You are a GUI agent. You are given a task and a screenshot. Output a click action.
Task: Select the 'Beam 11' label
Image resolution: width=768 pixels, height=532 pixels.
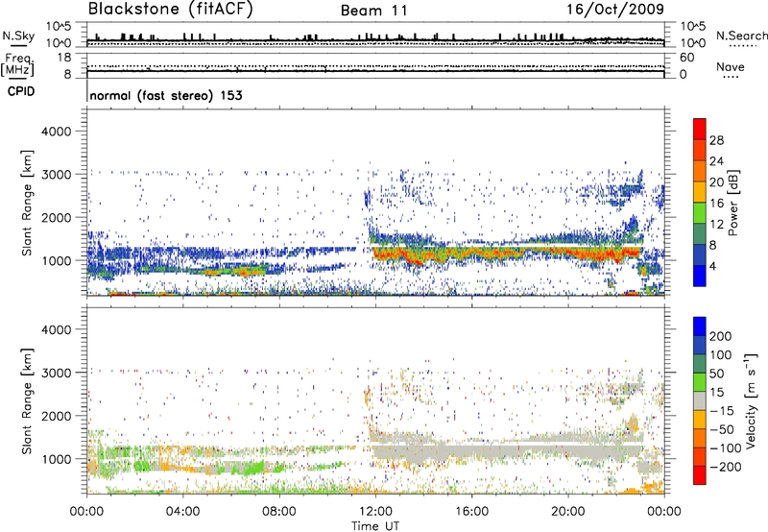tap(374, 11)
